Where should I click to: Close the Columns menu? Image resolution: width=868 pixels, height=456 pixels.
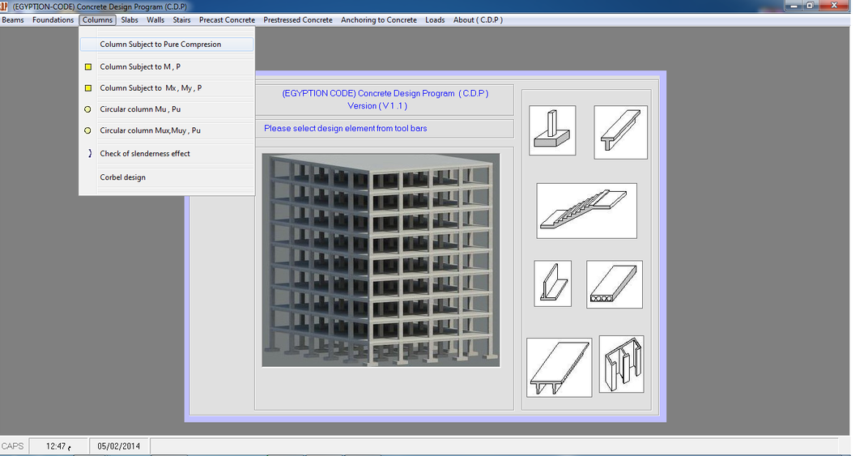pos(97,20)
